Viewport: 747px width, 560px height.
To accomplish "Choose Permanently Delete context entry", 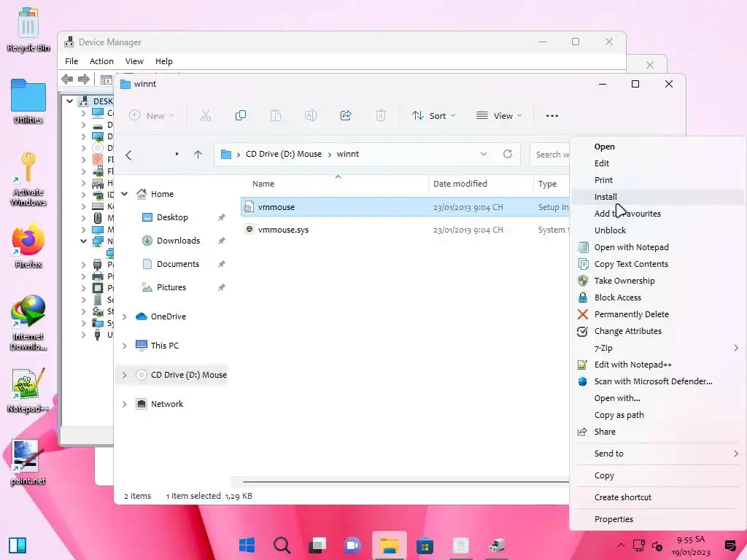I will (658, 314).
